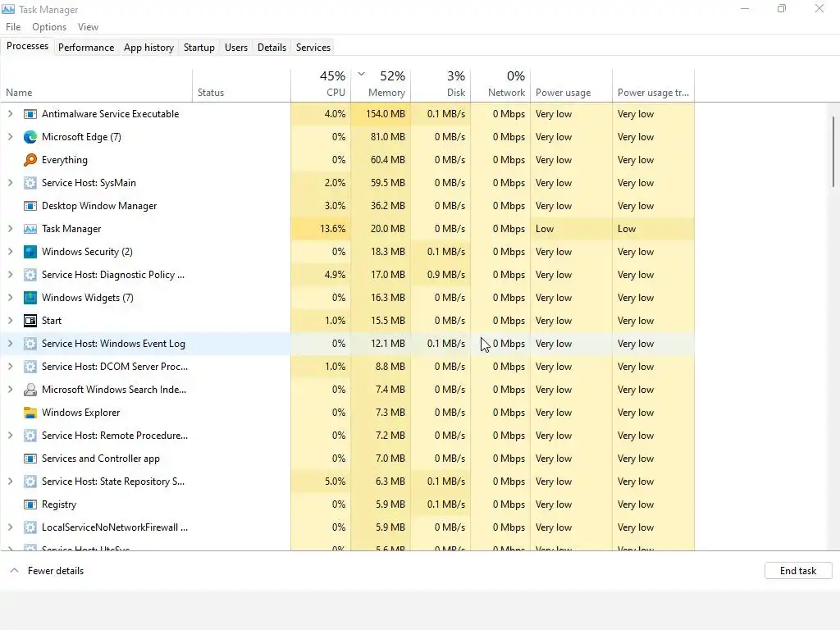Viewport: 840px width, 630px height.
Task: Click the Registry process icon
Action: pyautogui.click(x=30, y=504)
